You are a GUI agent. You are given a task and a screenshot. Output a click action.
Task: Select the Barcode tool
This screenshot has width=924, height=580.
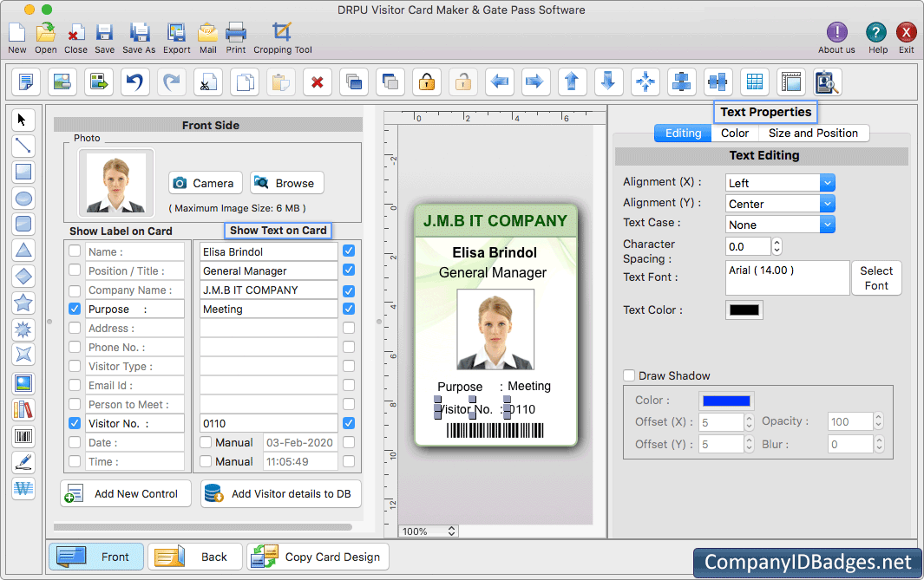23,436
